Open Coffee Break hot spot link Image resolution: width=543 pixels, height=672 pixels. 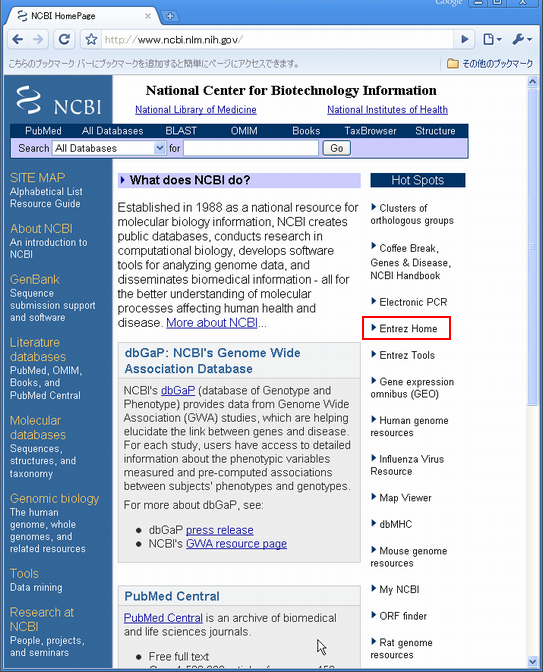[x=409, y=249]
